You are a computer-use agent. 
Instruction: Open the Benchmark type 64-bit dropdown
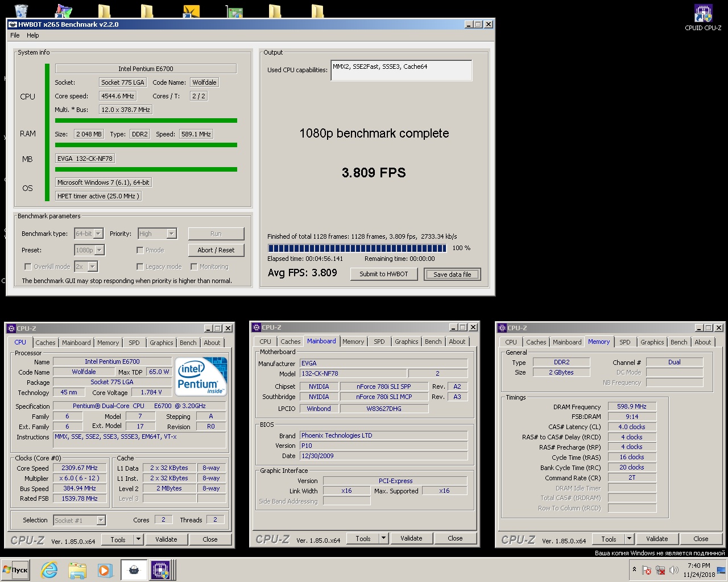pyautogui.click(x=98, y=234)
